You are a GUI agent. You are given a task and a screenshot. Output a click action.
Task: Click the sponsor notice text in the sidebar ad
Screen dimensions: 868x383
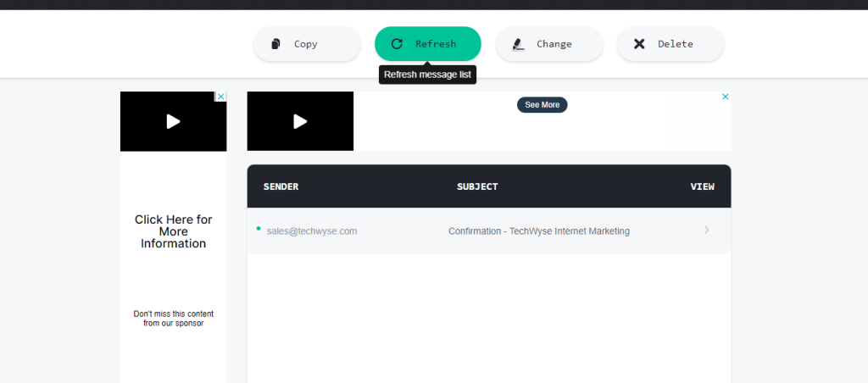173,318
